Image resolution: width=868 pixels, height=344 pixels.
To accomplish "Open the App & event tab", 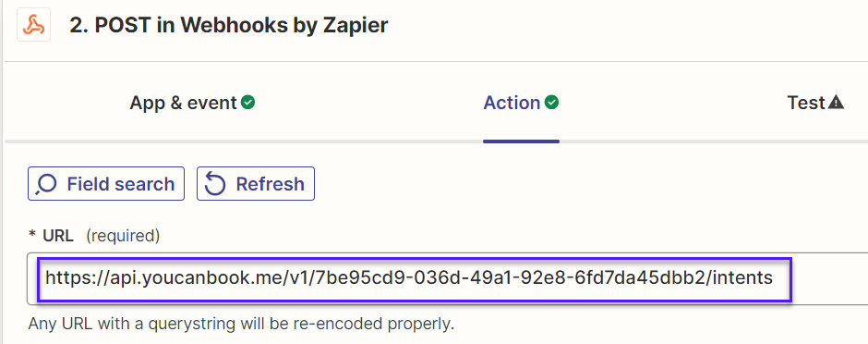I will coord(192,103).
